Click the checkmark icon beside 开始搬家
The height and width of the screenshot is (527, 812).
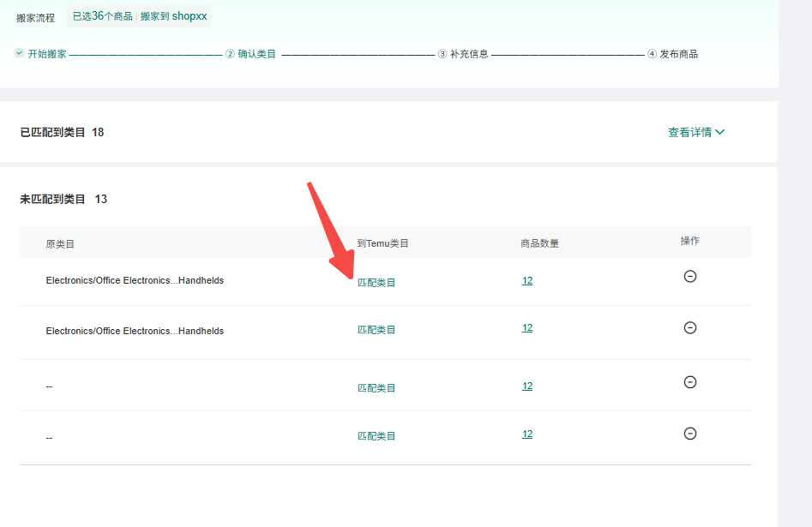(x=19, y=53)
